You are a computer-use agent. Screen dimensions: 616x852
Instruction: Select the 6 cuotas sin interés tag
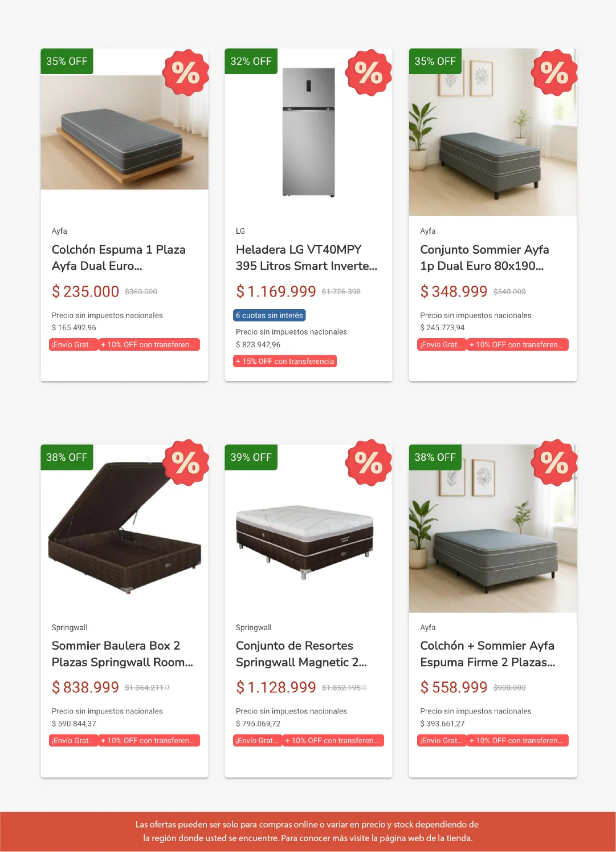click(270, 315)
